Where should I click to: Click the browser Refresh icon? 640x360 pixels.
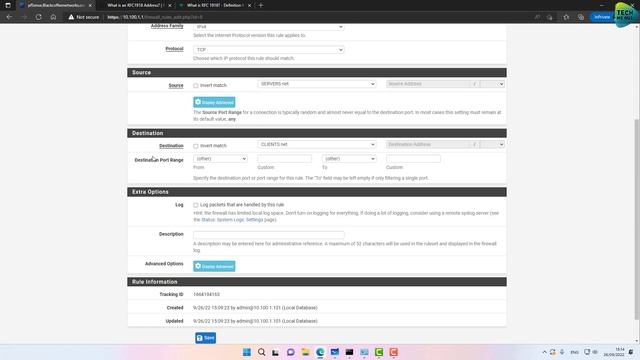(38, 17)
